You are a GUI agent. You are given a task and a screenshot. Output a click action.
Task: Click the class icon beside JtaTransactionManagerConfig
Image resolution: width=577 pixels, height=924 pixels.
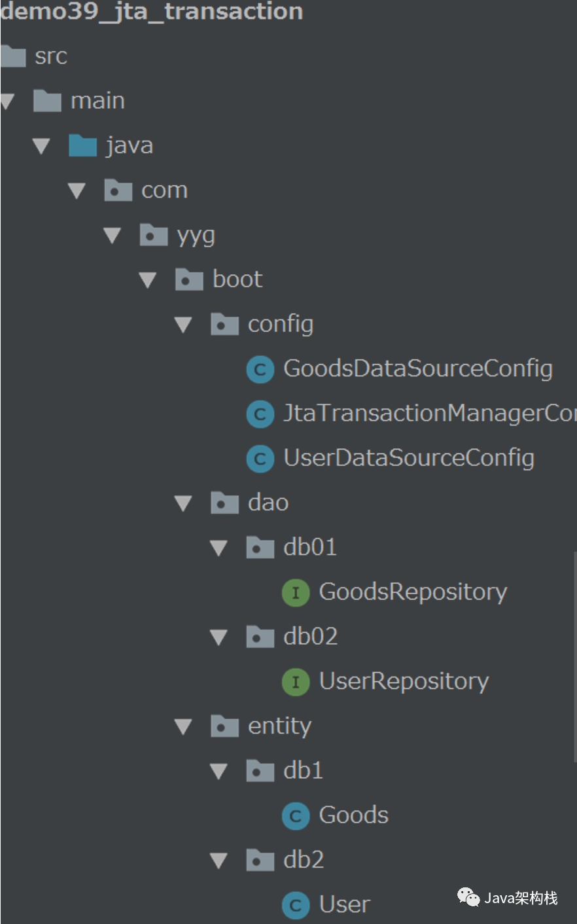point(260,414)
